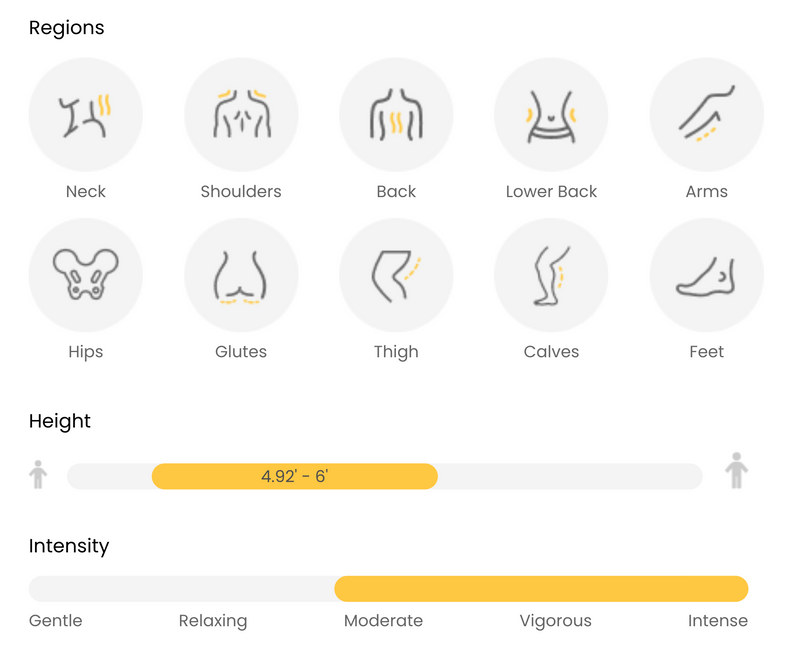The height and width of the screenshot is (672, 800).
Task: Click the tall person height icon
Action: coord(736,470)
